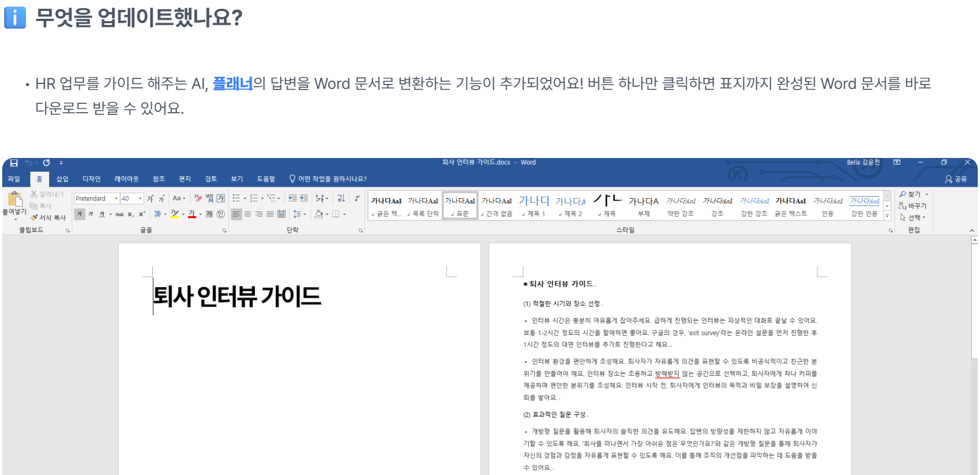This screenshot has width=980, height=475.
Task: Open the font size 40 dropdown
Action: click(140, 199)
